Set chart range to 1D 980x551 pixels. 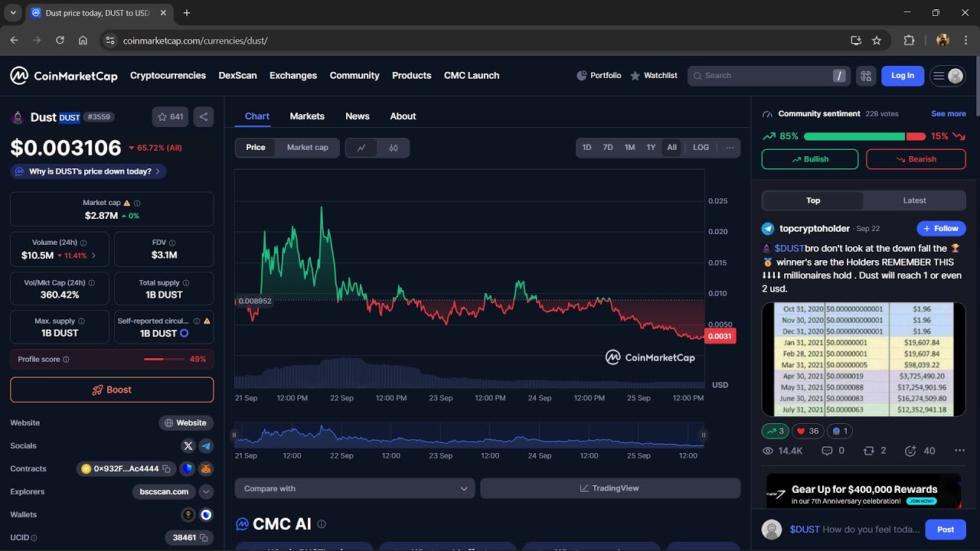pos(586,148)
